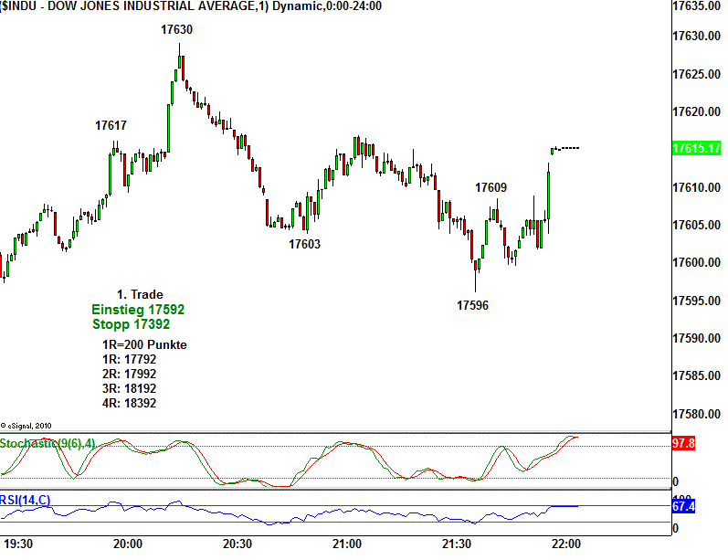The image size is (728, 560).
Task: Select the blue 67.4 RSI value tag
Action: 683,506
